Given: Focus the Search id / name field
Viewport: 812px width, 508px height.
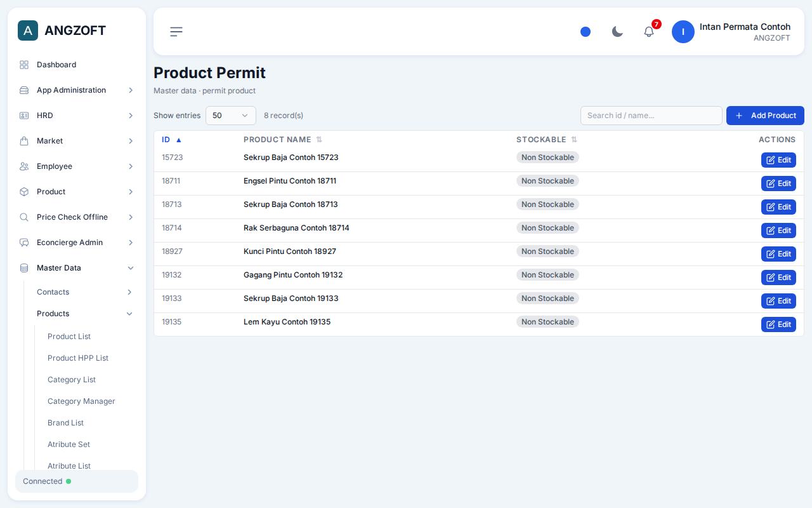Looking at the screenshot, I should pyautogui.click(x=652, y=116).
